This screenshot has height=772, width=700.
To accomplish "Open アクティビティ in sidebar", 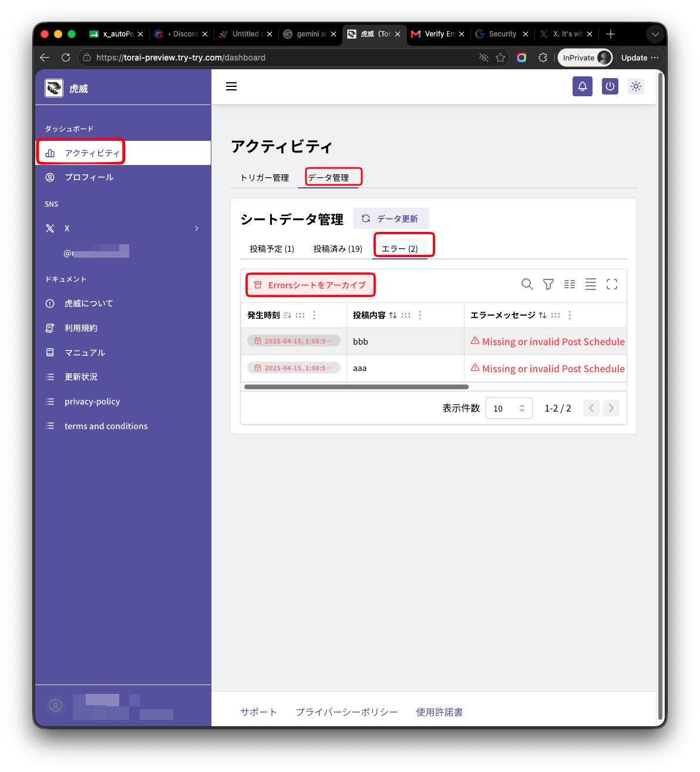I will click(x=123, y=153).
